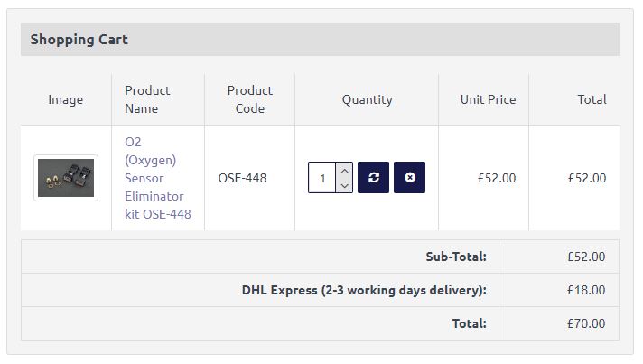Click the refresh quantity update icon
Viewport: 643px width, 364px height.
click(x=373, y=178)
